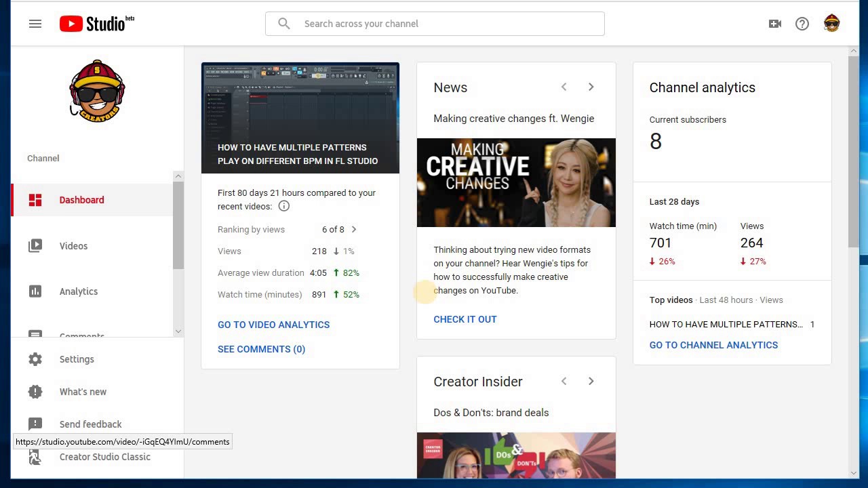Open the Making Creative Changes news image

tap(516, 183)
